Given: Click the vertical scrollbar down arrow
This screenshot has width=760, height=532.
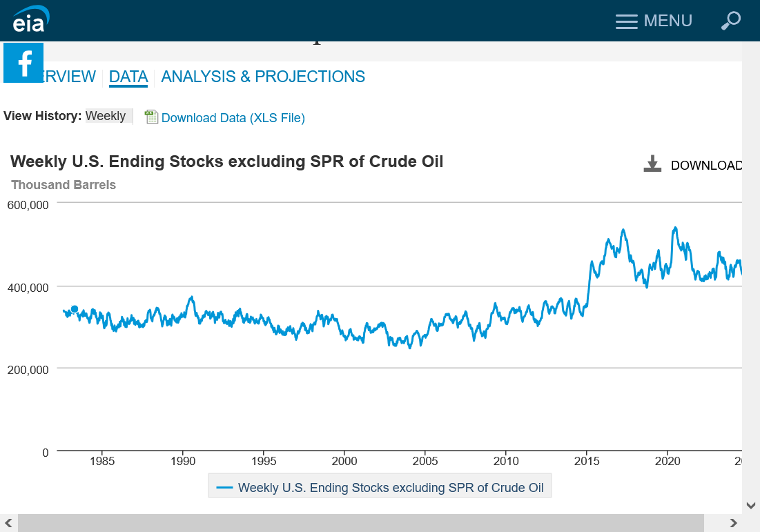Looking at the screenshot, I should coord(751,506).
